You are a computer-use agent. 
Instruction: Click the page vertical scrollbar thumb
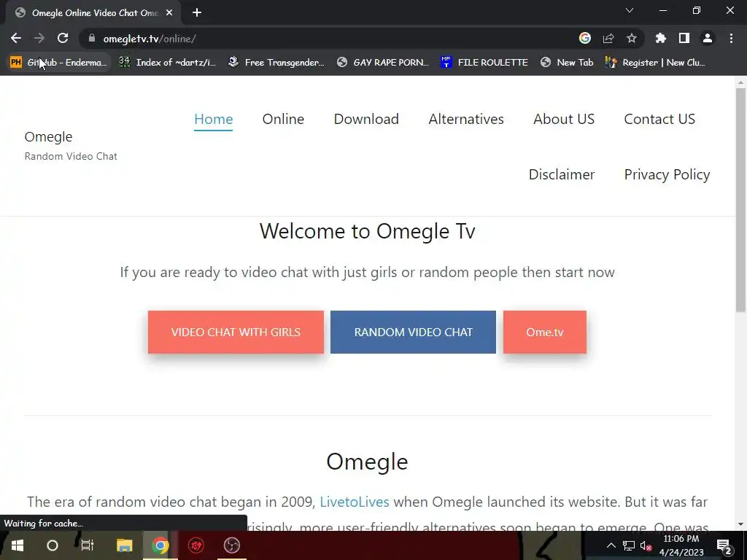click(x=740, y=200)
